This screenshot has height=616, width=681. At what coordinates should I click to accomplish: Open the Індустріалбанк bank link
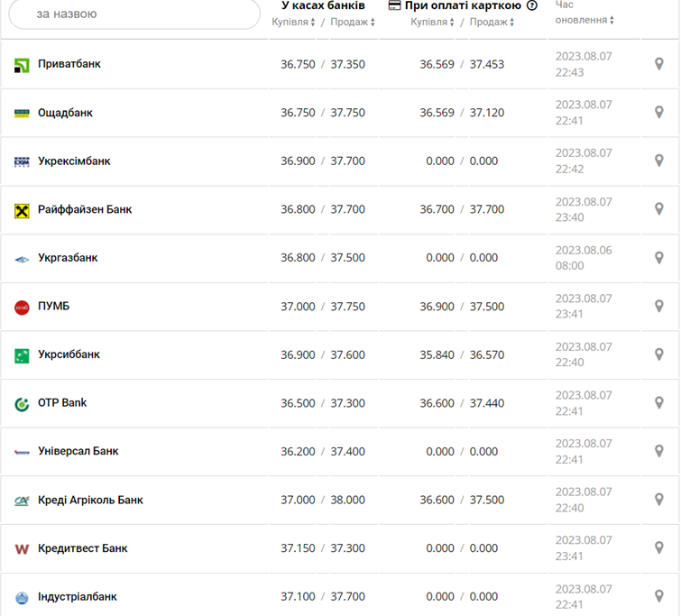tap(78, 596)
